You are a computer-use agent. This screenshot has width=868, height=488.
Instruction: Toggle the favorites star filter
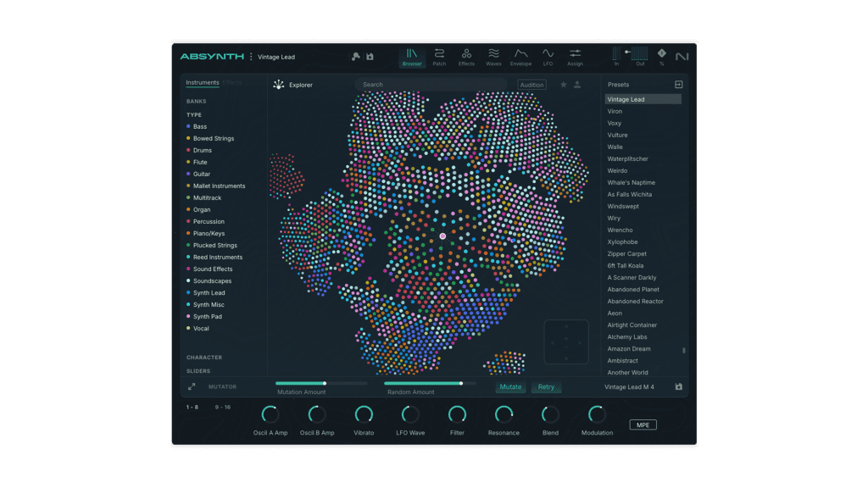564,85
